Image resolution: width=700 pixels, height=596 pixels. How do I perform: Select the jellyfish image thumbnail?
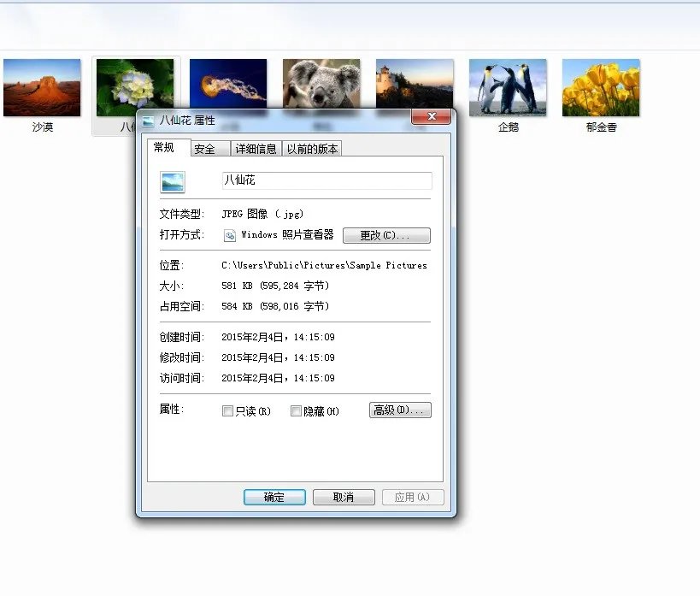(x=228, y=83)
